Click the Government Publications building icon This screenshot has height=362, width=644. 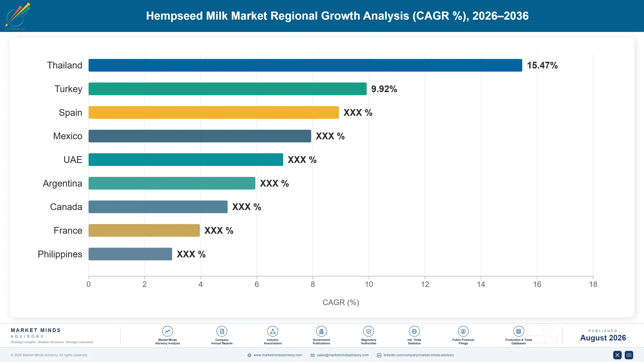[x=321, y=331]
